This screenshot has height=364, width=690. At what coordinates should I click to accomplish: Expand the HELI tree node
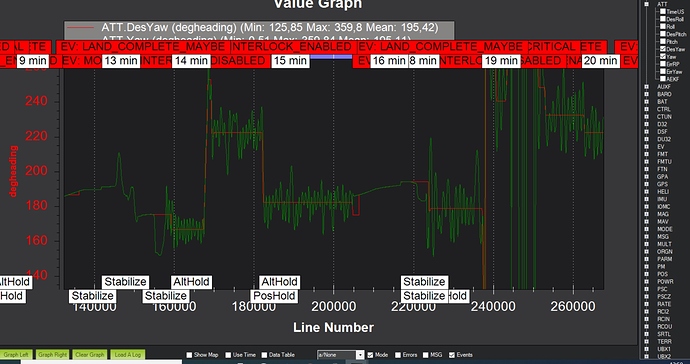646,191
